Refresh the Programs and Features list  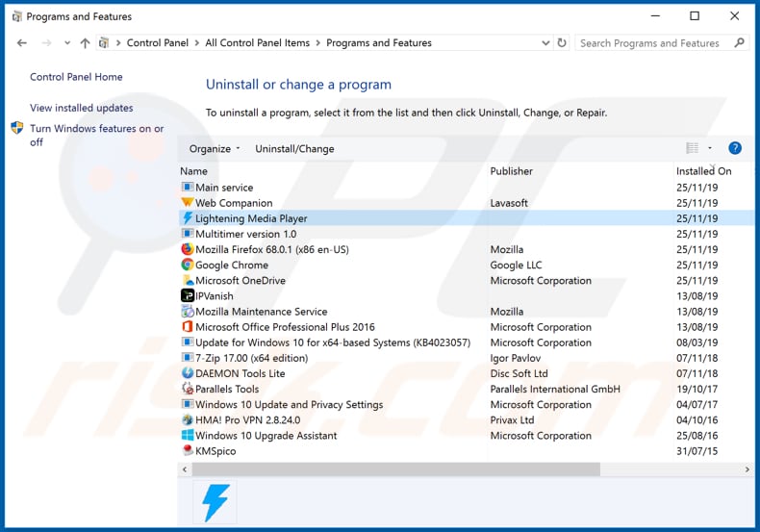tap(561, 42)
